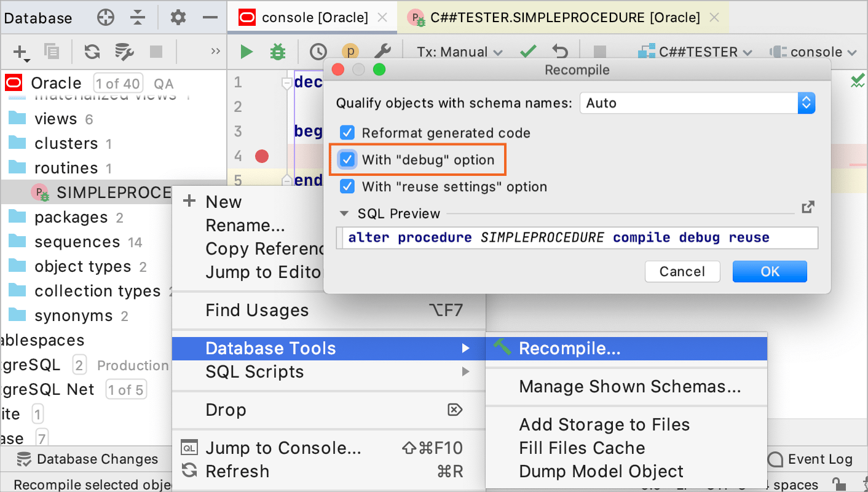Open Database panel settings via gear icon
Image resolution: width=868 pixels, height=492 pixels.
177,18
